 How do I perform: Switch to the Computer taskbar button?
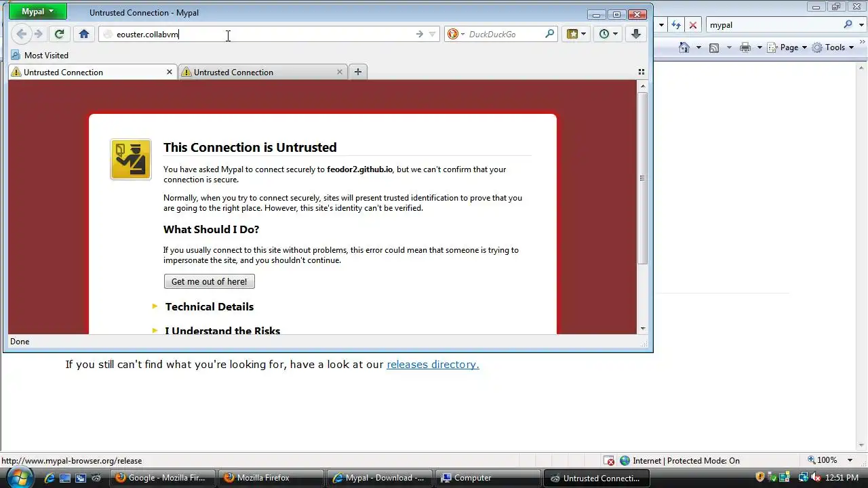[488, 478]
